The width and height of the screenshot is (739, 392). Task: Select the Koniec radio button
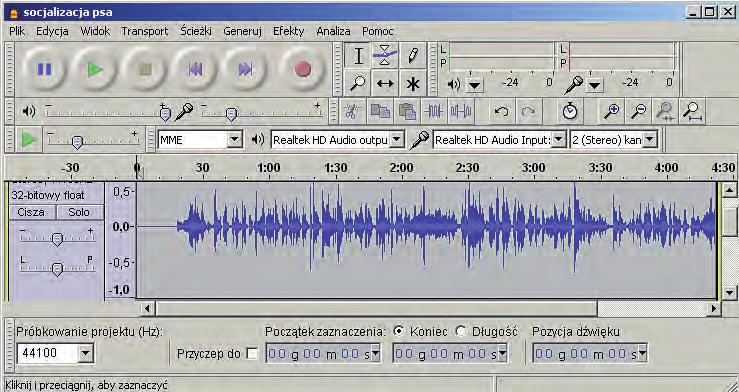click(x=399, y=331)
